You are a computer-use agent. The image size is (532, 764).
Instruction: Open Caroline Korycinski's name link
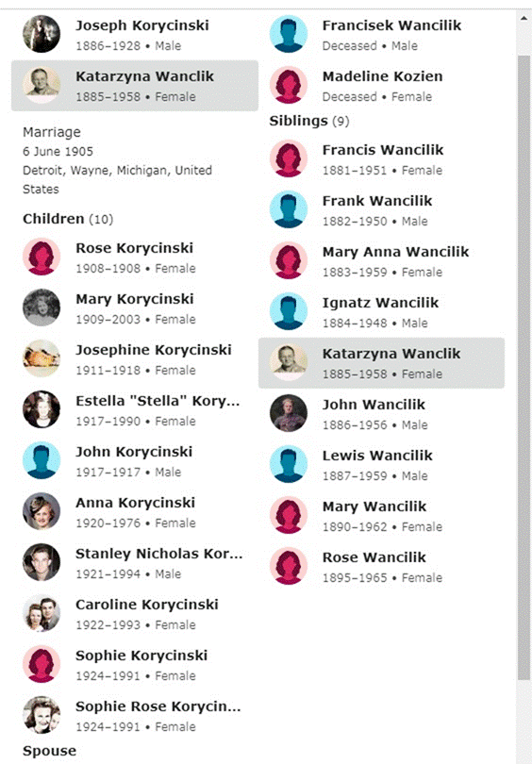[146, 605]
